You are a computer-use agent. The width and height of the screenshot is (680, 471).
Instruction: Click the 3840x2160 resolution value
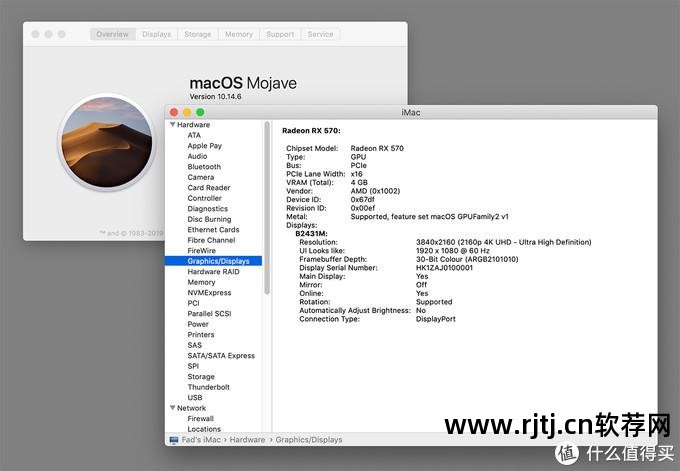pos(503,242)
